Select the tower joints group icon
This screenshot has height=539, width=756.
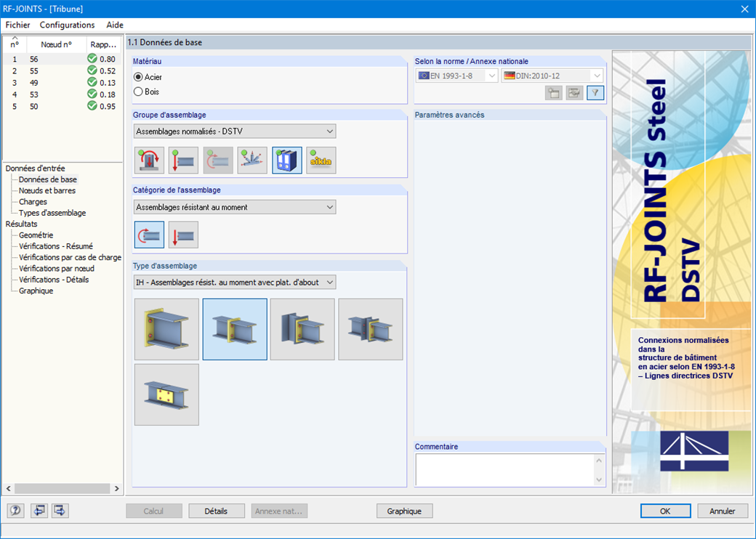pyautogui.click(x=252, y=161)
